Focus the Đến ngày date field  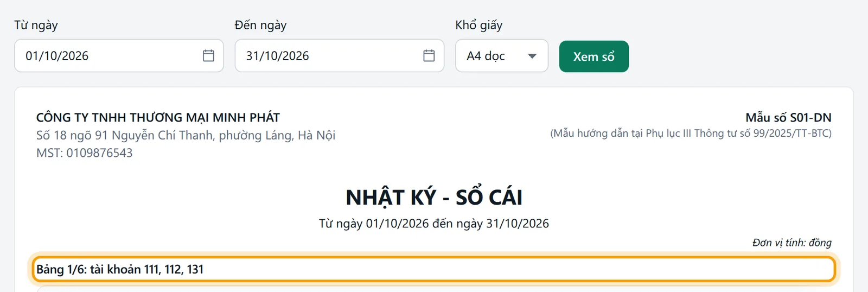[340, 55]
